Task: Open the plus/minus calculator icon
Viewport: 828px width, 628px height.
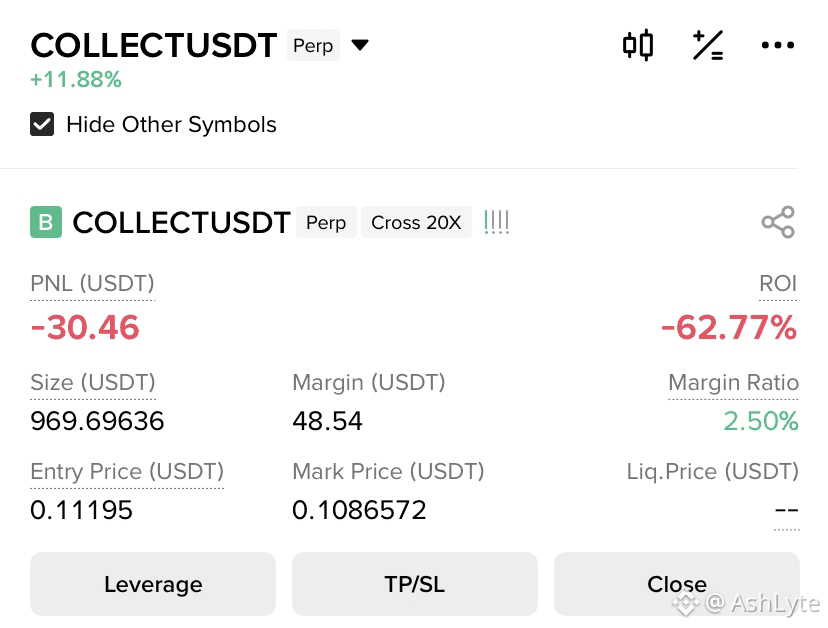Action: tap(708, 45)
